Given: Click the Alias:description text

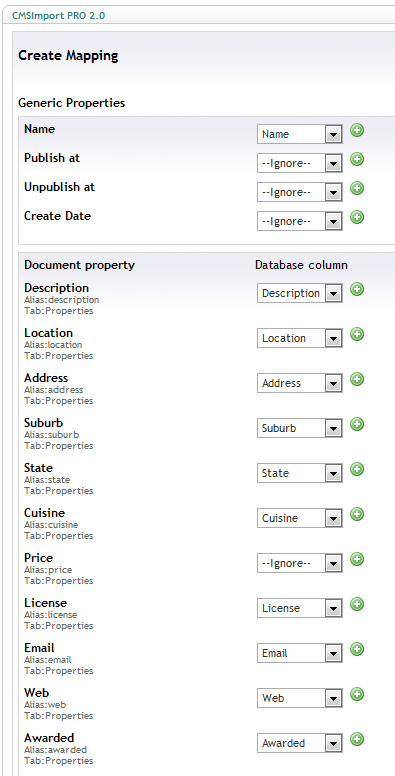Looking at the screenshot, I should point(61,300).
